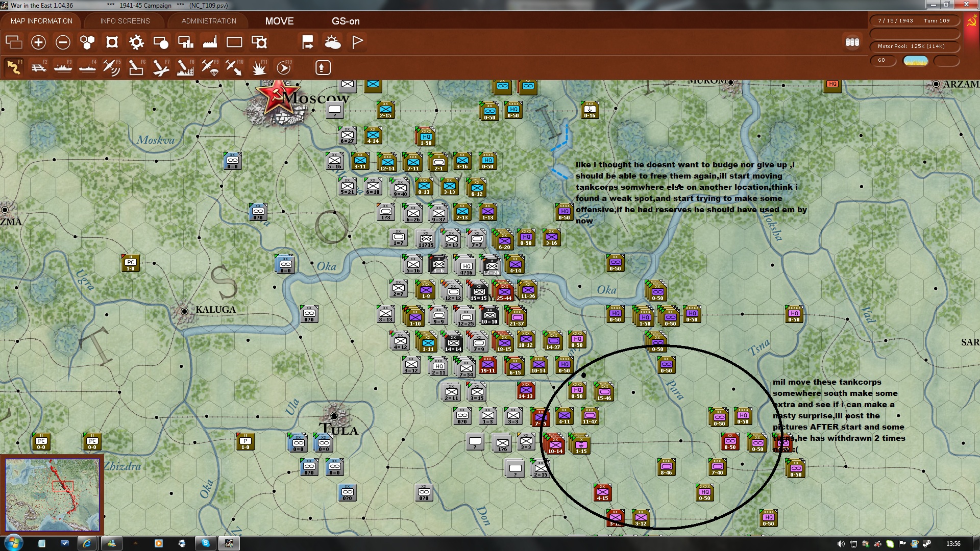
Task: Click the Soviet hammer and sickle flag
Action: click(x=971, y=21)
